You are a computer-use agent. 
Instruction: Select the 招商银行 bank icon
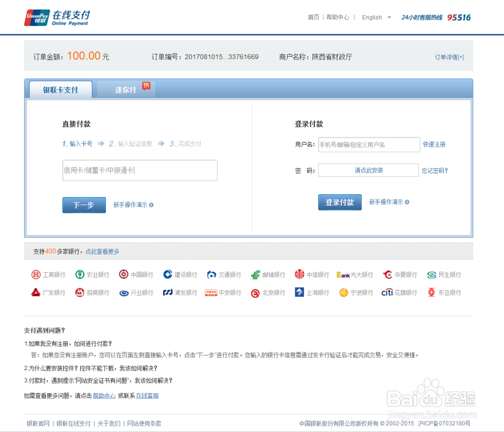click(x=80, y=292)
